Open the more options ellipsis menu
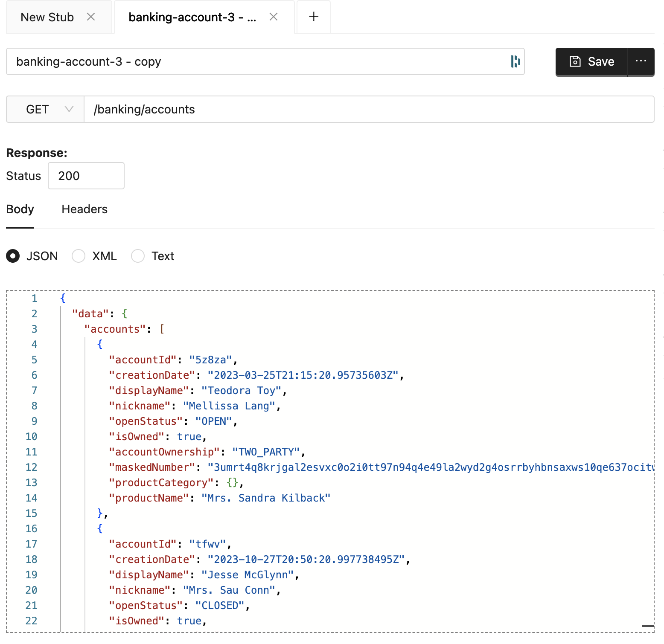The height and width of the screenshot is (644, 664). coord(641,61)
